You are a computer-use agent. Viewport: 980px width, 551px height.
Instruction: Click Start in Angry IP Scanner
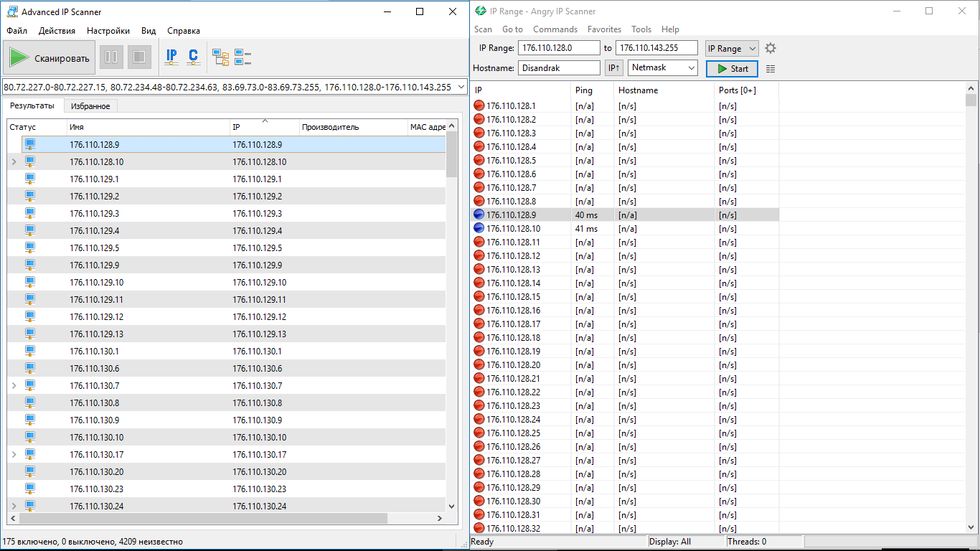pos(732,69)
